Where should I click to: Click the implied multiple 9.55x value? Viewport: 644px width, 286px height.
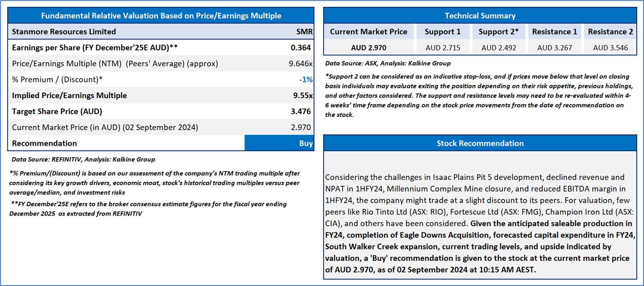tap(302, 95)
